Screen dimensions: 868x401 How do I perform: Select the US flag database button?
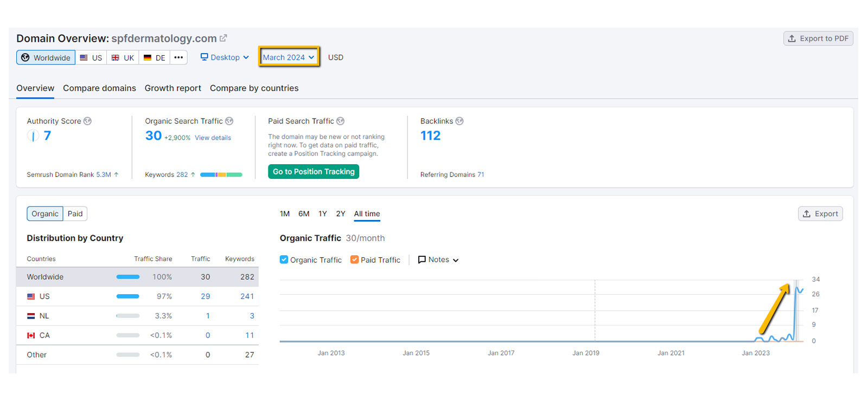[91, 57]
